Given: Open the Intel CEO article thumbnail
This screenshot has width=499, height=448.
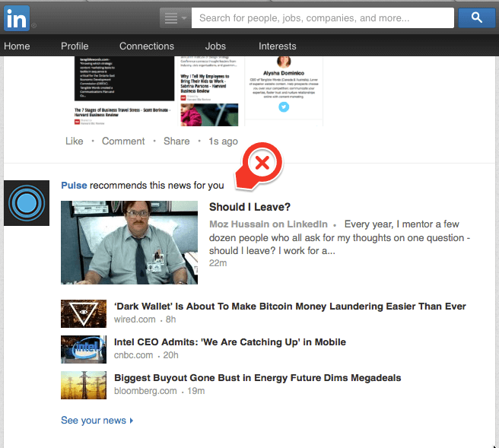Looking at the screenshot, I should click(x=84, y=349).
